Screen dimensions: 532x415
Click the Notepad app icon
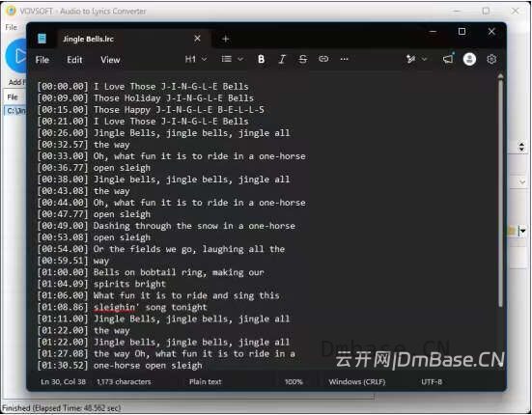(x=42, y=39)
